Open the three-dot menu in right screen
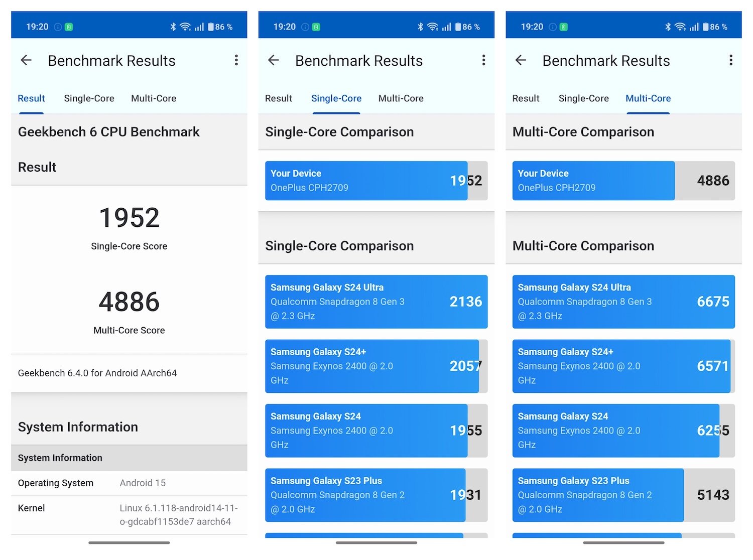 coord(731,61)
